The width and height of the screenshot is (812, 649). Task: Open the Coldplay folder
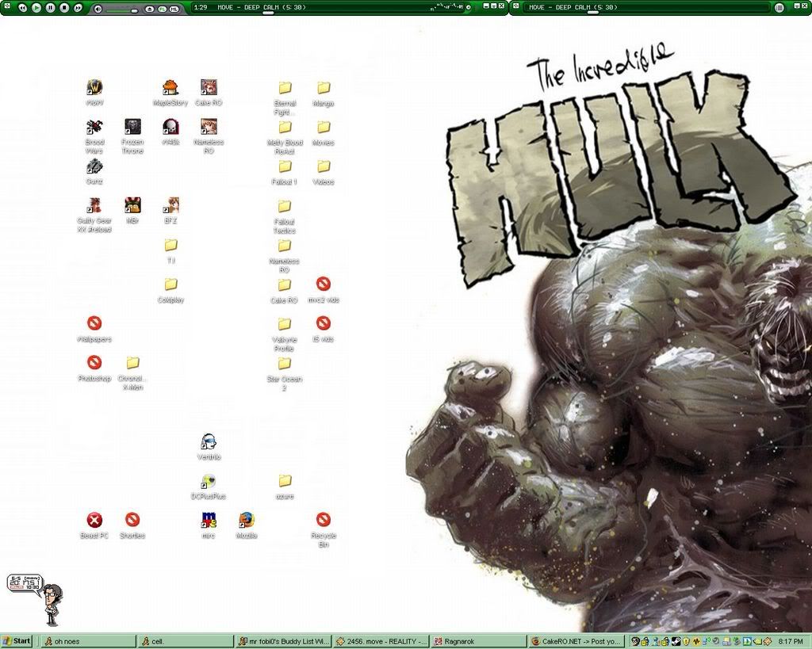(x=171, y=290)
